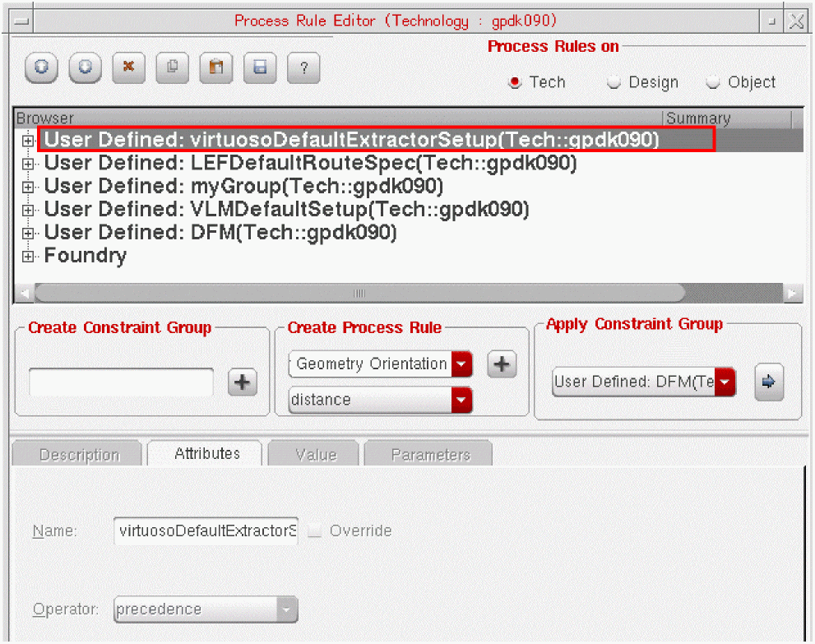The height and width of the screenshot is (644, 815).
Task: Click the Create Constraint Group name field
Action: point(121,382)
